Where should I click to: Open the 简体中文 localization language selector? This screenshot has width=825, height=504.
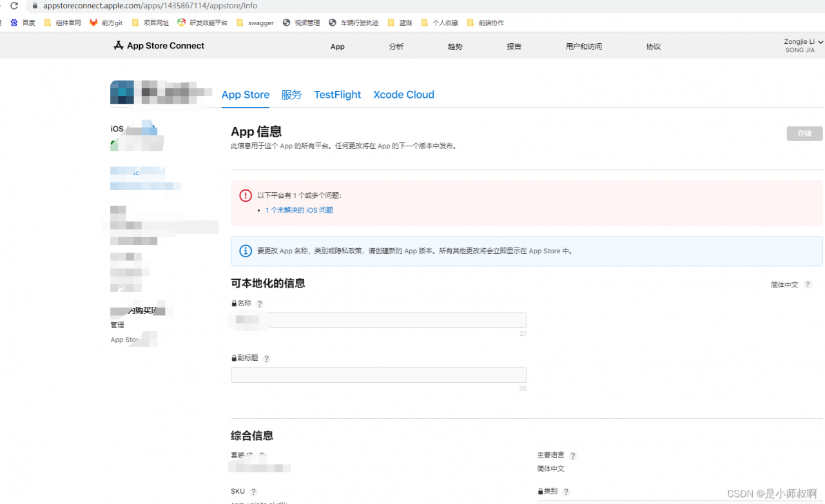pos(784,284)
